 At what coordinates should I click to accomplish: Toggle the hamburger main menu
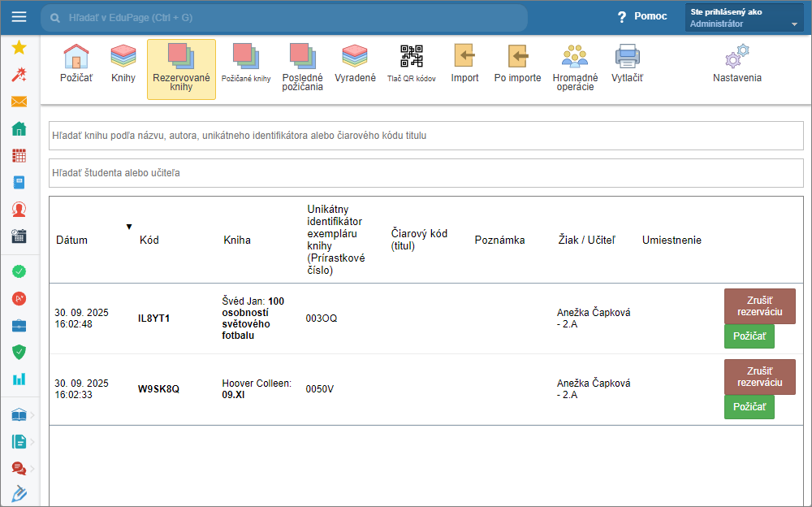point(19,17)
